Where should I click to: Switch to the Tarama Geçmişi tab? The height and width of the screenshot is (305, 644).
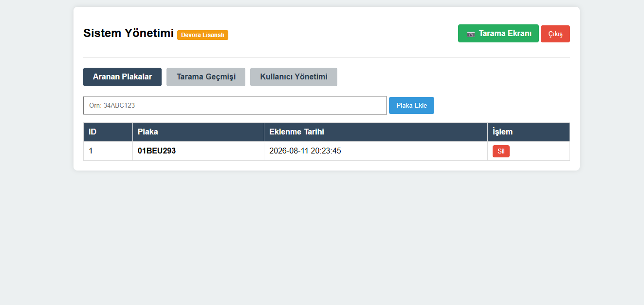click(x=206, y=77)
